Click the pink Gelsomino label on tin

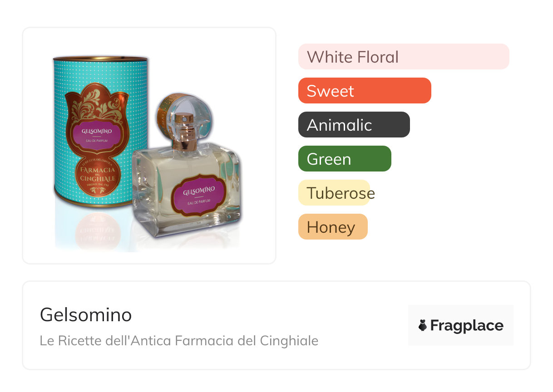pos(96,132)
